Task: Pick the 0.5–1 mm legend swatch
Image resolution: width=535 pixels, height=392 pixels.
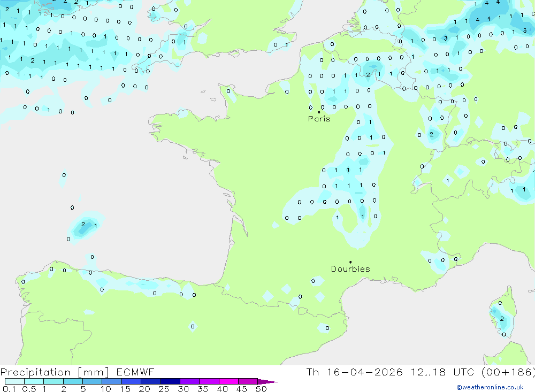Action: point(34,381)
